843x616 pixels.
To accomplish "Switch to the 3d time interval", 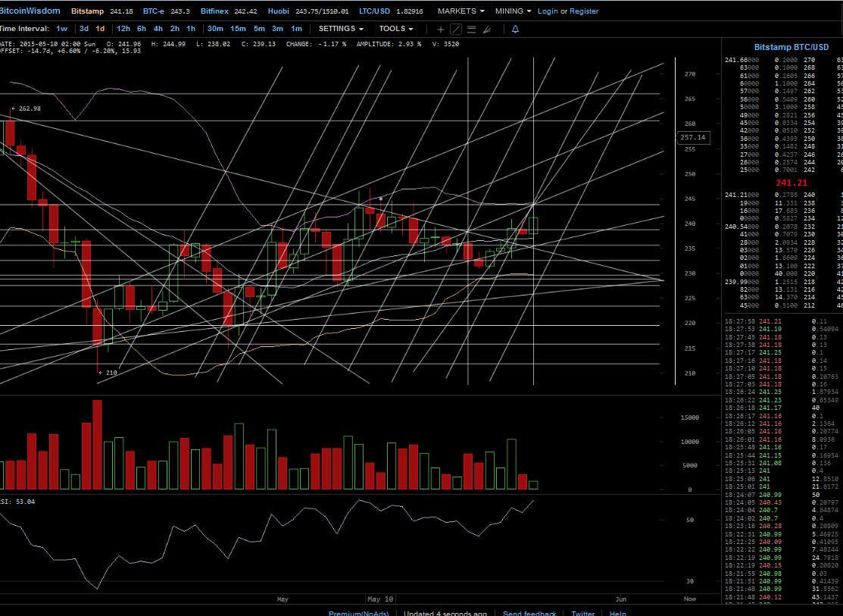I will point(84,29).
